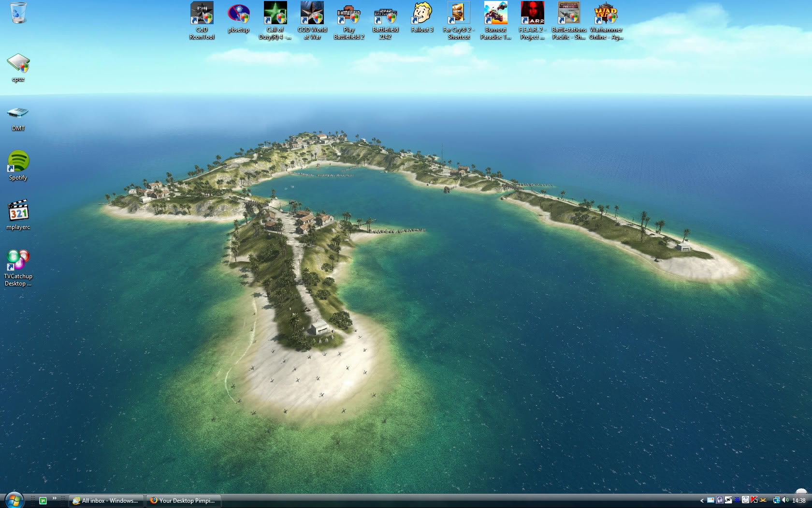Screen dimensions: 812x508
Task: Show hidden system tray icons arrow
Action: [702, 501]
